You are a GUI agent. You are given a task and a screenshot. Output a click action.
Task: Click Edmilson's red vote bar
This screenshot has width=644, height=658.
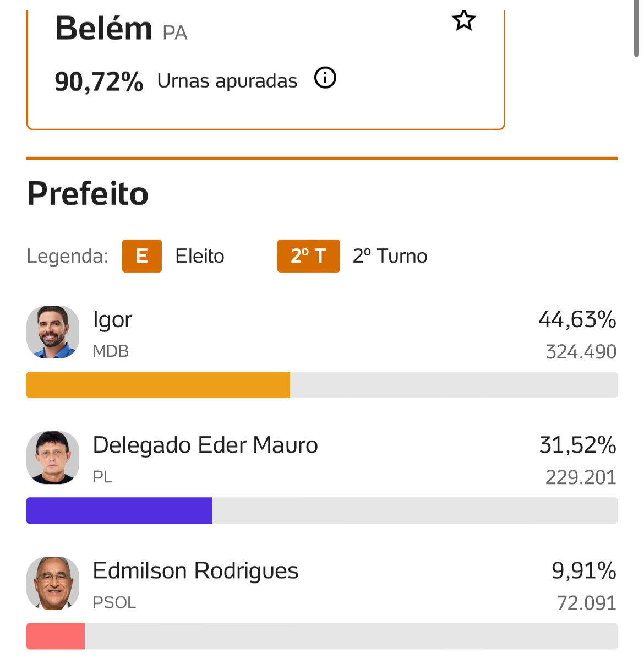(x=56, y=636)
